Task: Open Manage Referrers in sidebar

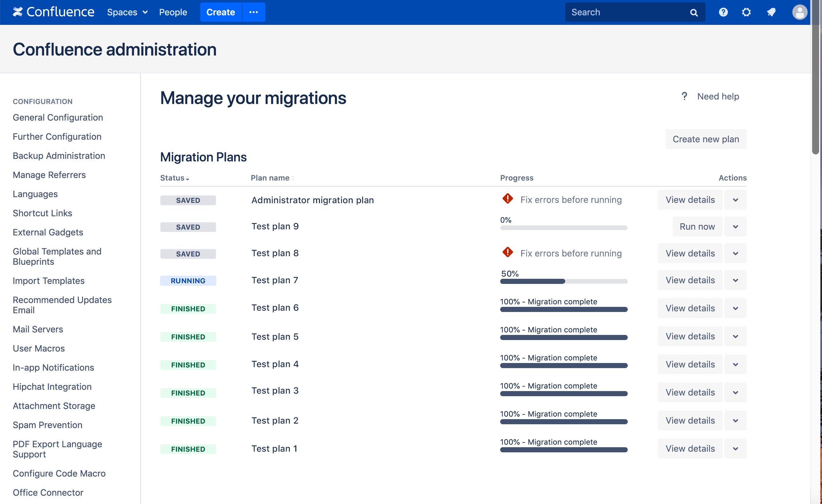Action: coord(49,175)
